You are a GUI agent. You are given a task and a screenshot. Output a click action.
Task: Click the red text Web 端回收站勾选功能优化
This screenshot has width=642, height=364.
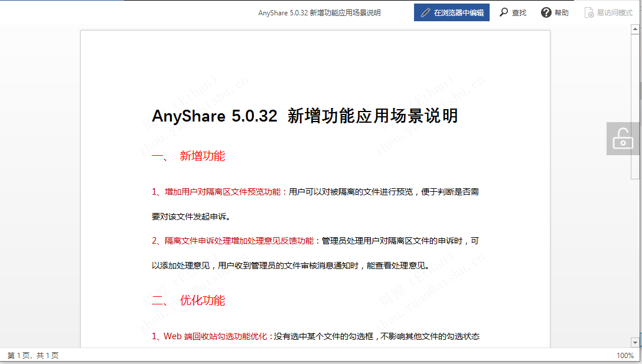click(216, 337)
